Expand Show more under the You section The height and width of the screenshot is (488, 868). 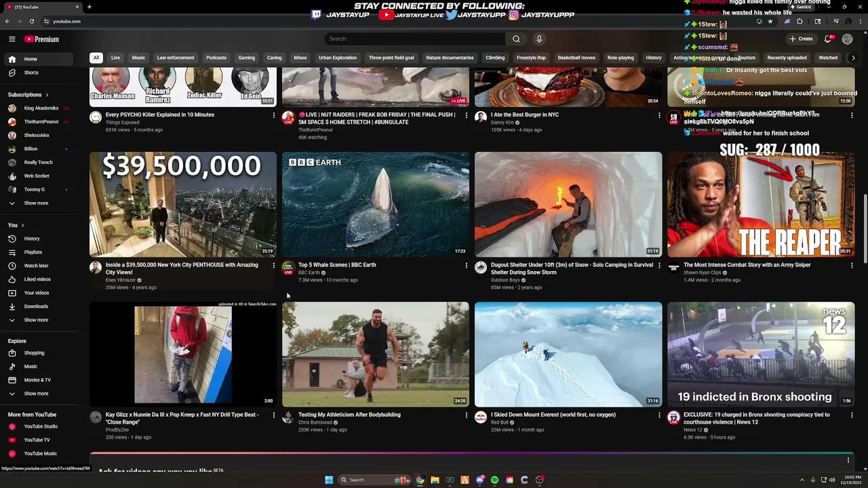coord(39,320)
